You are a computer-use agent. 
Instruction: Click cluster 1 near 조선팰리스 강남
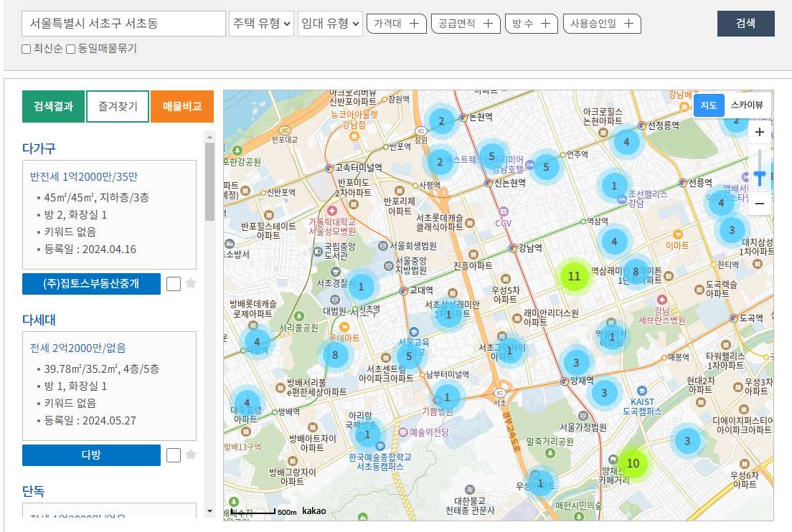coord(614,185)
